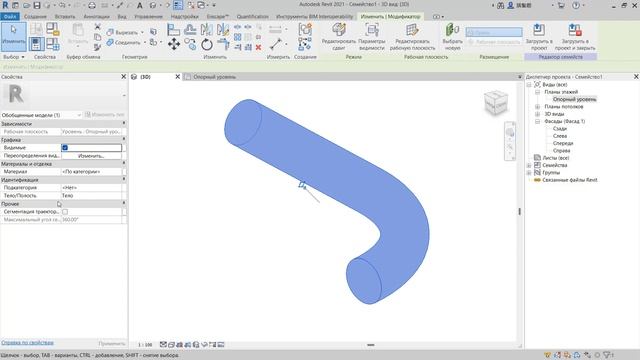The width and height of the screenshot is (640, 360).
Task: Select Опорный уровень in project browser
Action: [x=574, y=99]
